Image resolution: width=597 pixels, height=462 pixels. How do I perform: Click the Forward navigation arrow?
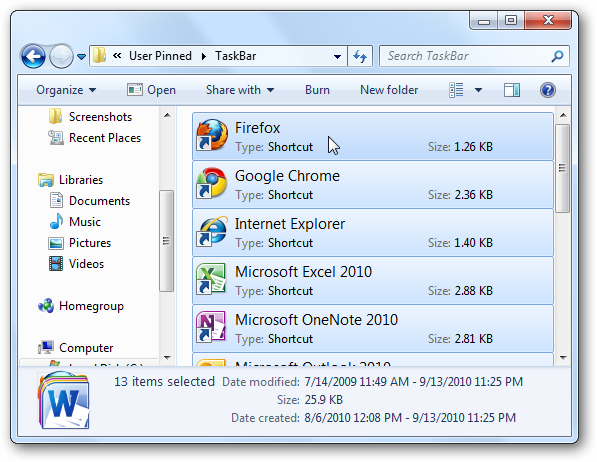(x=61, y=57)
